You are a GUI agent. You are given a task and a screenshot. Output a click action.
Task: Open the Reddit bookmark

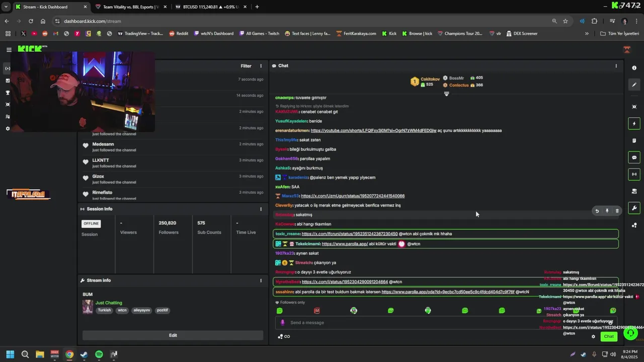[x=179, y=34]
